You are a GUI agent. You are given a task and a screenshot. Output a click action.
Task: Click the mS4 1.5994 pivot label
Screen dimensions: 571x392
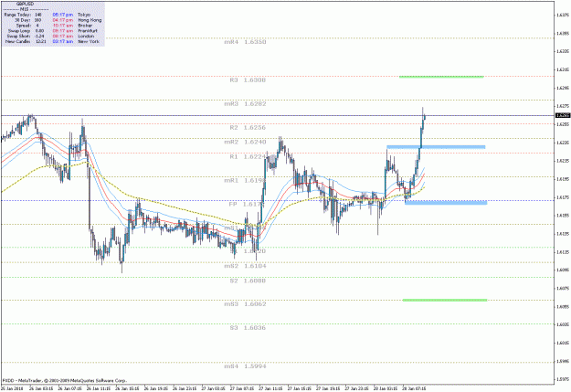point(245,366)
